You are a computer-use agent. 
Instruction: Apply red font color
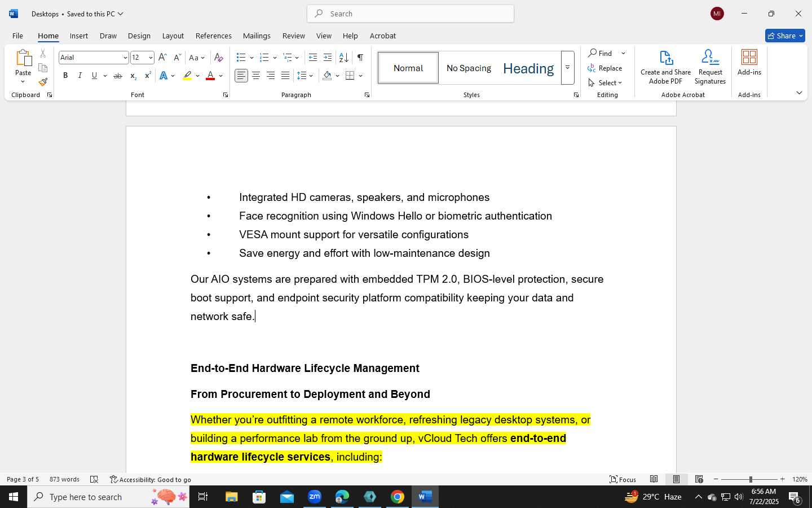pyautogui.click(x=210, y=76)
